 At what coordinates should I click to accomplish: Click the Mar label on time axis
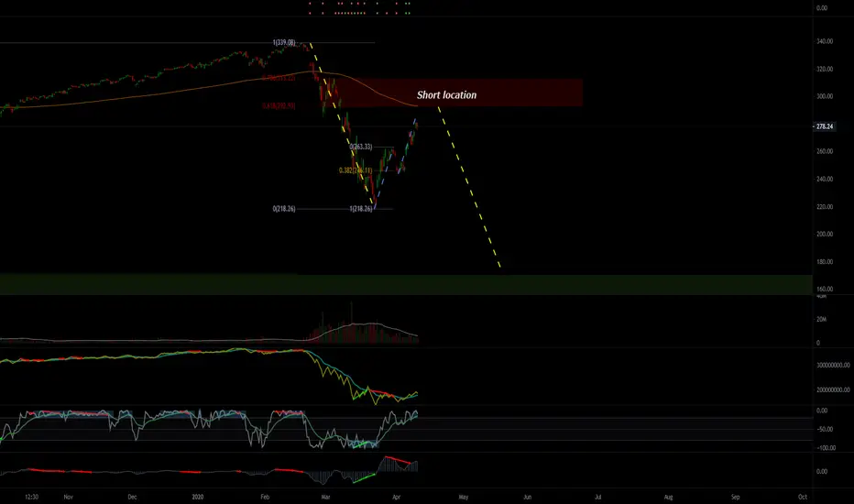pos(325,497)
